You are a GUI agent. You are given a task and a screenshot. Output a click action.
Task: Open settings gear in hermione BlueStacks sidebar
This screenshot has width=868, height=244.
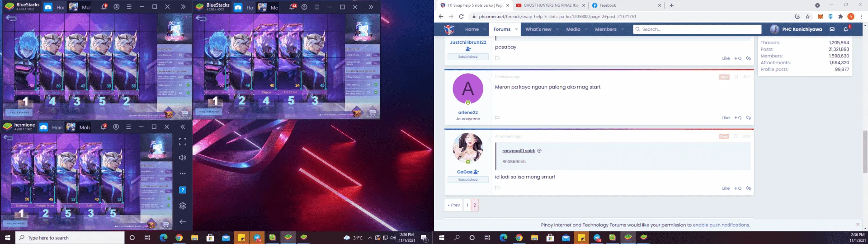coord(183,206)
